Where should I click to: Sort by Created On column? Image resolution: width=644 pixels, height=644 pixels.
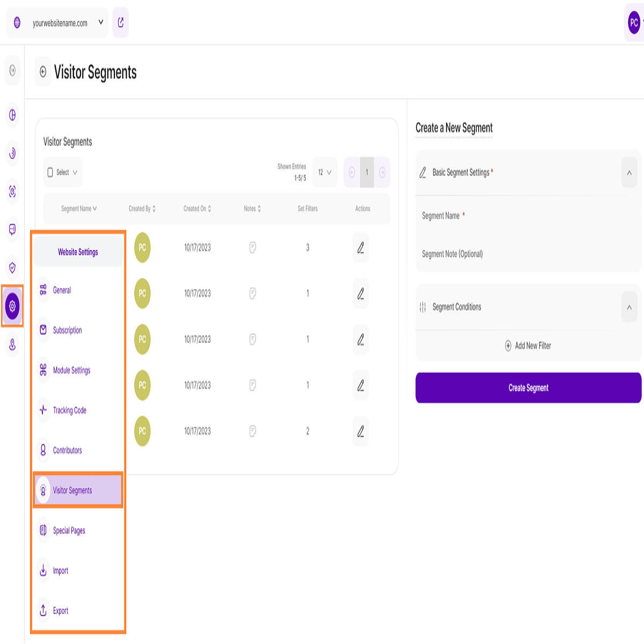click(197, 209)
